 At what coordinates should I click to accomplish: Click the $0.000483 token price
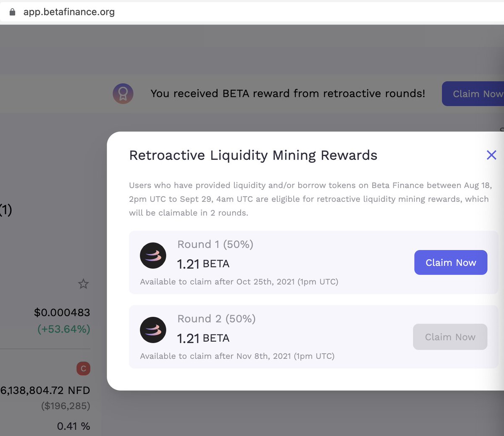point(63,312)
